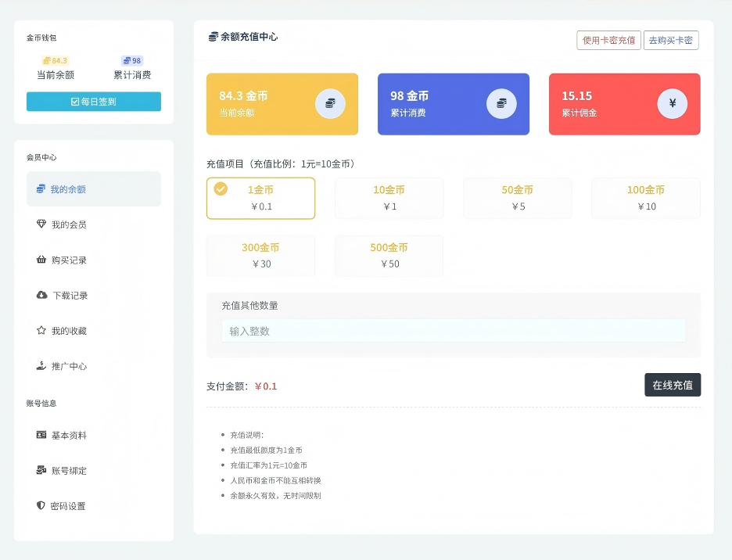Select the 300金币 recharge option
Image resolution: width=732 pixels, height=560 pixels.
pos(260,255)
